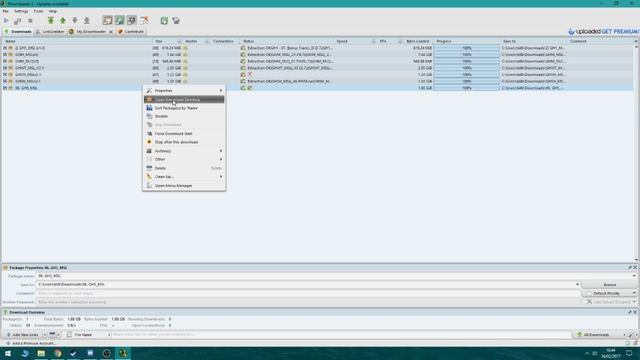640x360 pixels.
Task: Expand the Clean Up... submenu
Action: point(184,177)
